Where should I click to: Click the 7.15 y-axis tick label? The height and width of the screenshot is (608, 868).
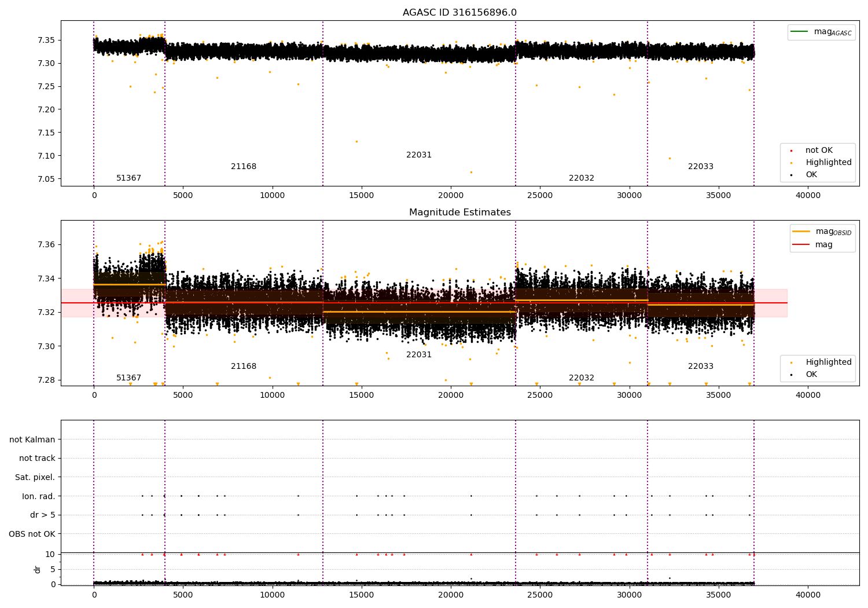tap(46, 133)
